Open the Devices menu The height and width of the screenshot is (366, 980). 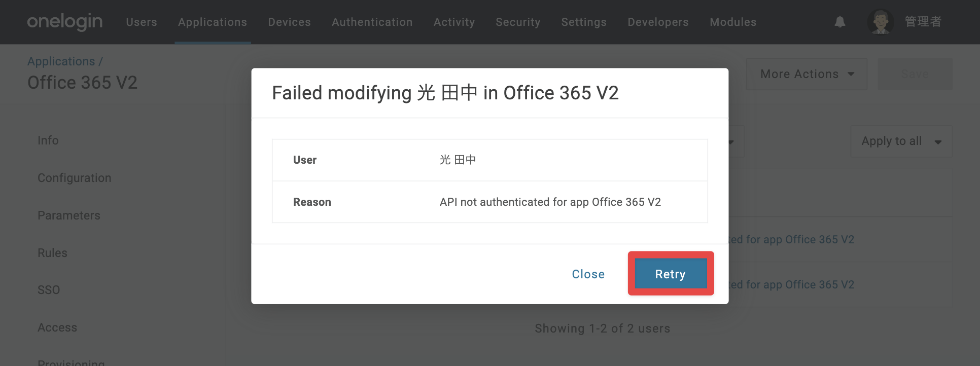point(289,22)
